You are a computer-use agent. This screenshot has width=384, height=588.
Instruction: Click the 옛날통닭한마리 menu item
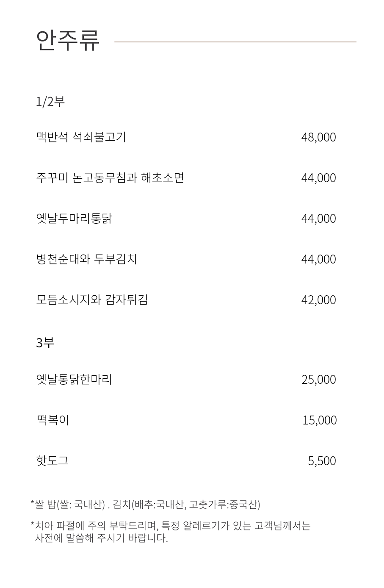point(74,379)
